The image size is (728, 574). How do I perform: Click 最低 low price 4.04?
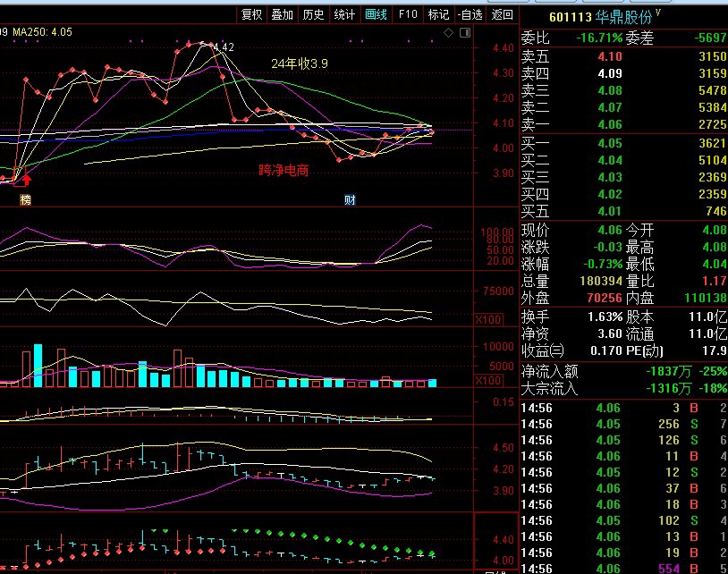(x=714, y=264)
